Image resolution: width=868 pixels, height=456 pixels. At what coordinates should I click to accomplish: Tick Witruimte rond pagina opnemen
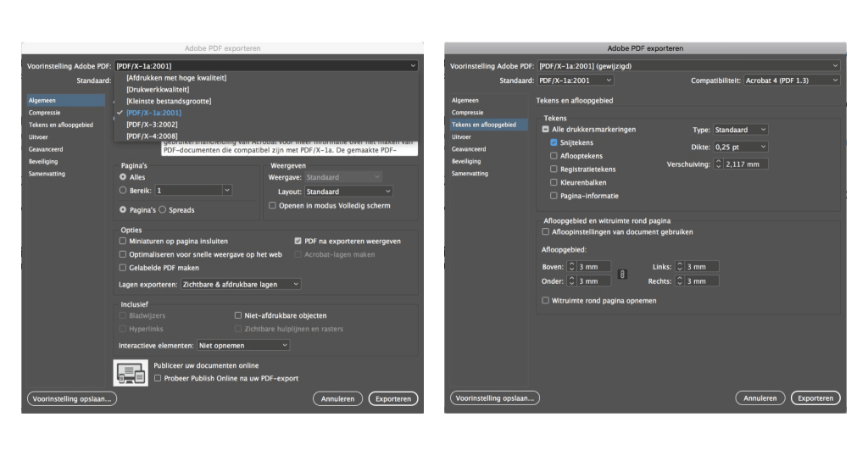(x=545, y=301)
